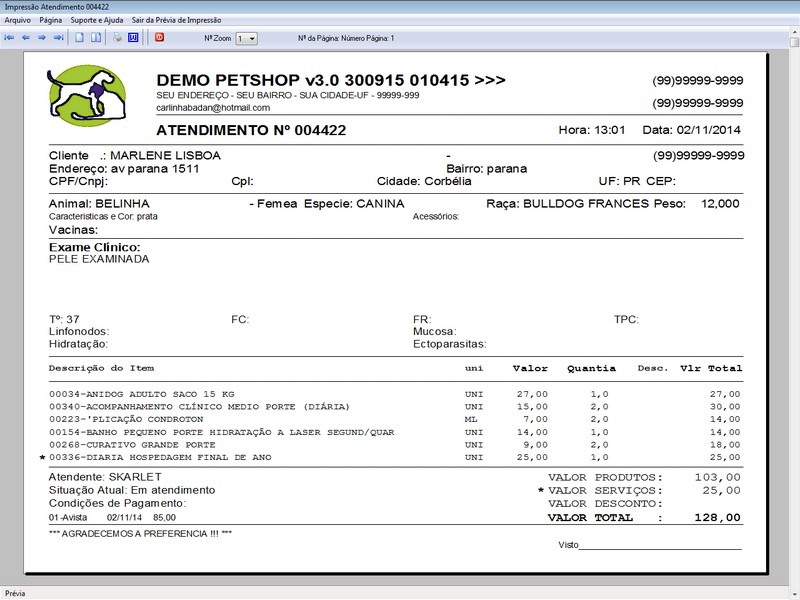Click item row 00268-CURATIVO GRANDE PORTE

coord(394,445)
